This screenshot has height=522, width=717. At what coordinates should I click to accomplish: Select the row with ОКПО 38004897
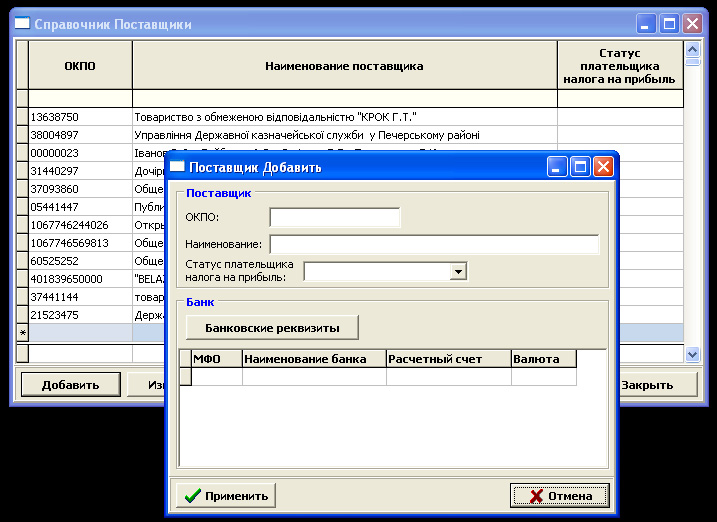pyautogui.click(x=80, y=135)
